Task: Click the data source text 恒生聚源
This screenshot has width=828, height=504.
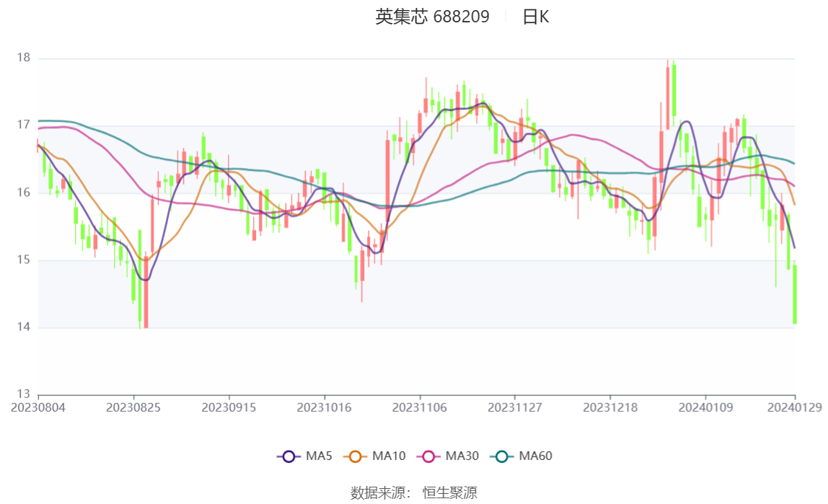Action: [450, 493]
